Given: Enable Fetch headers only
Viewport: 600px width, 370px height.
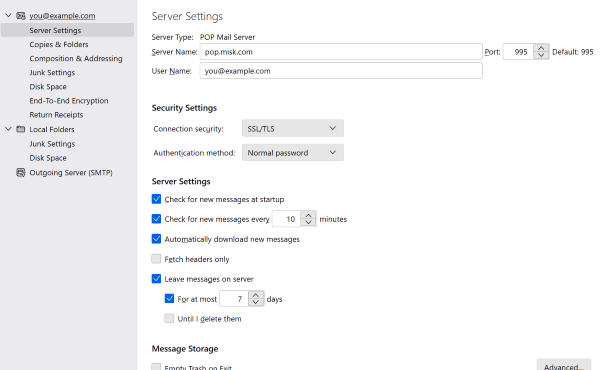Looking at the screenshot, I should point(156,259).
